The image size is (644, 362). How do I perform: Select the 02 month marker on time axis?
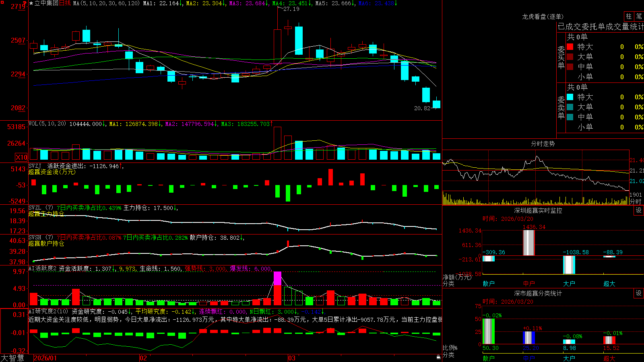[143, 358]
